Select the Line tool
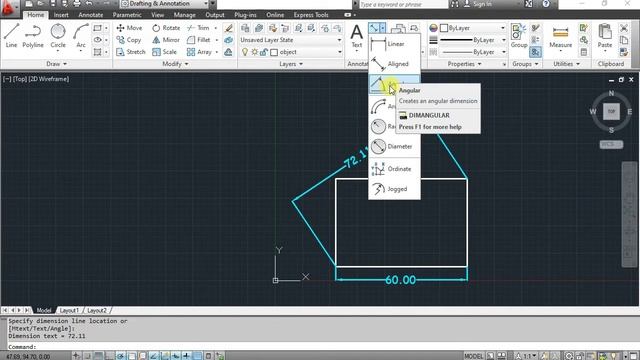 [x=11, y=36]
